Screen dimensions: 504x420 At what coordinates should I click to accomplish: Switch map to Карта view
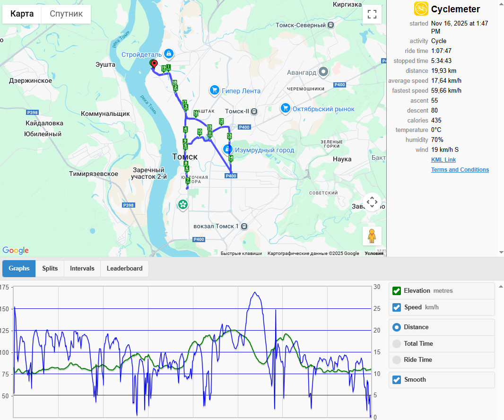click(22, 14)
